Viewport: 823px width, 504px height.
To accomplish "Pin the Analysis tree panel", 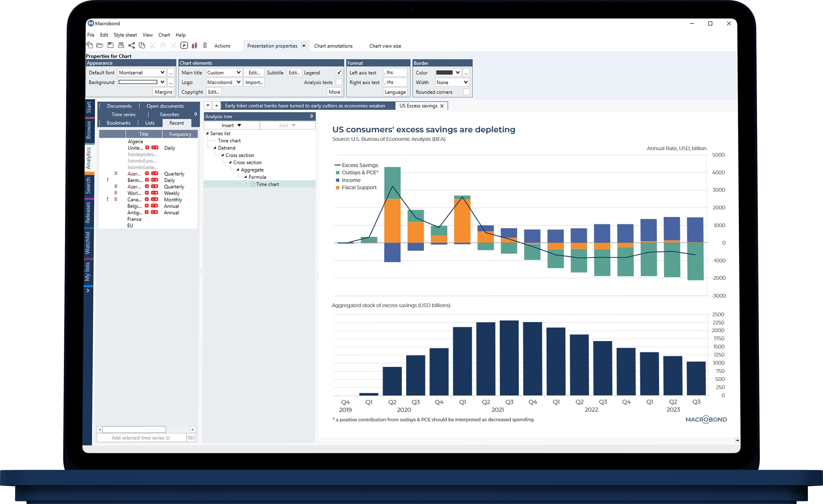I will (x=311, y=116).
